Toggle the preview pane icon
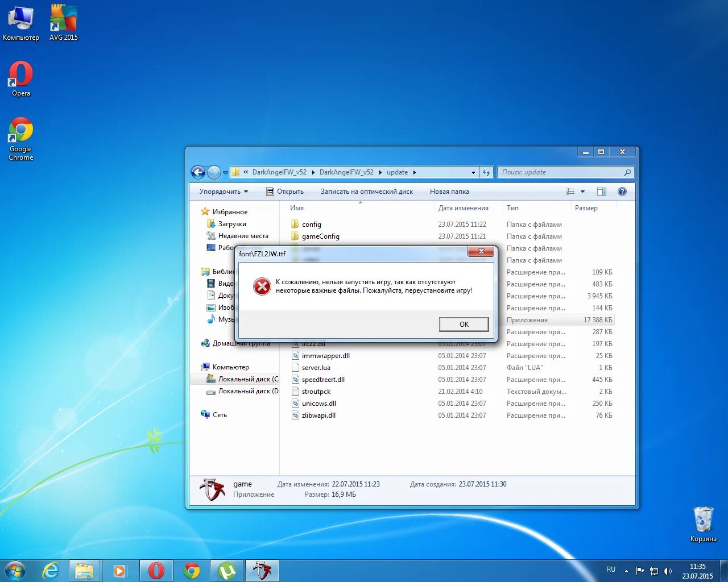728x582 pixels. tap(602, 192)
